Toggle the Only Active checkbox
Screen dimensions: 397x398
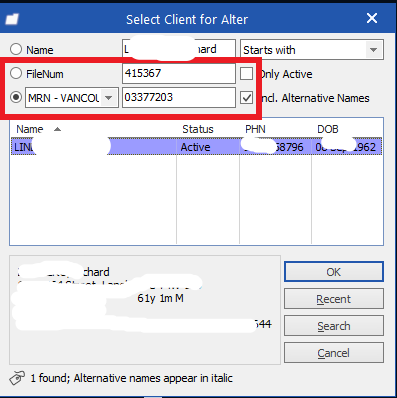(246, 74)
